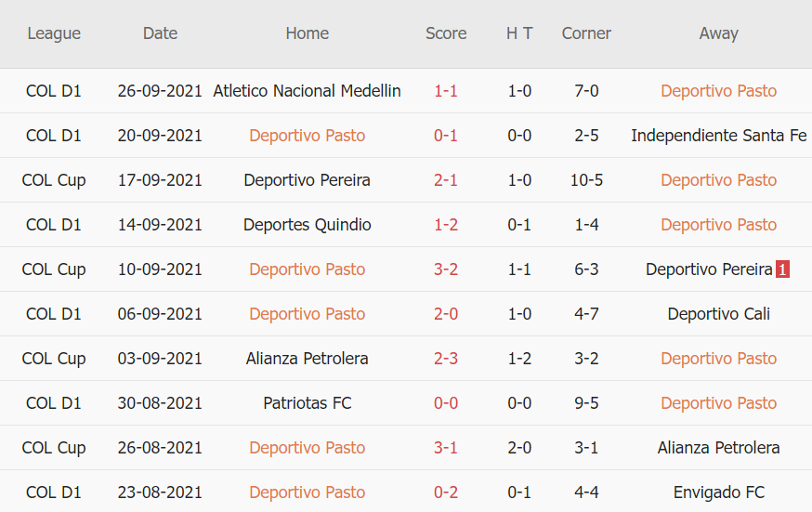Screen dimensions: 812x512
Task: Open the 0-0 score versus Patriotas FC
Action: click(x=446, y=403)
